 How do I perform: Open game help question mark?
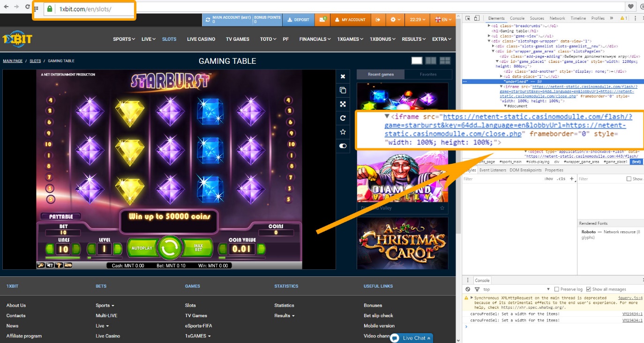click(59, 265)
